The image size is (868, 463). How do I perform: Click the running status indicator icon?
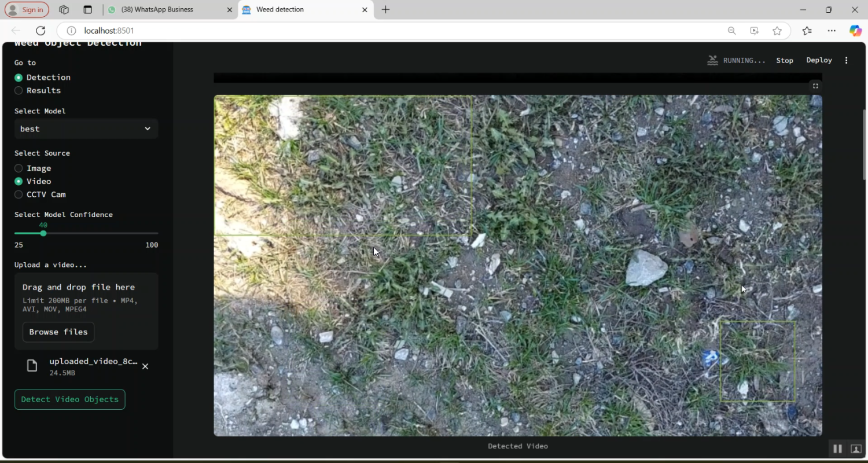[x=713, y=60]
